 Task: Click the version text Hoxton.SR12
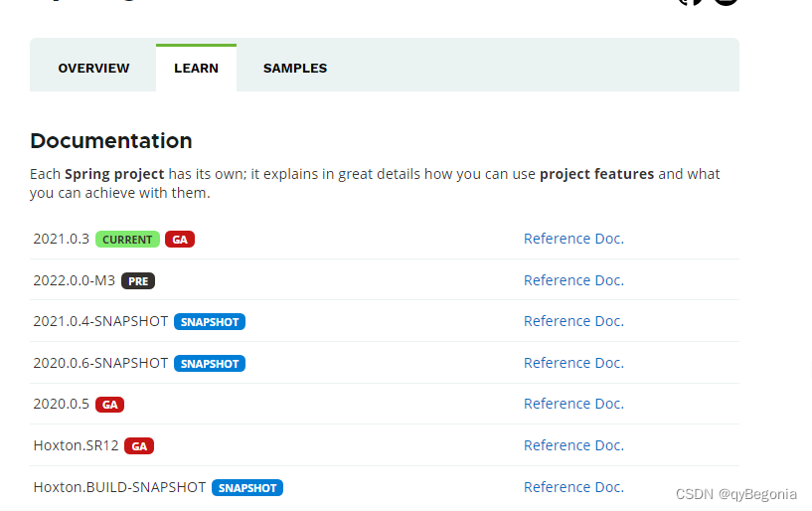tap(76, 445)
